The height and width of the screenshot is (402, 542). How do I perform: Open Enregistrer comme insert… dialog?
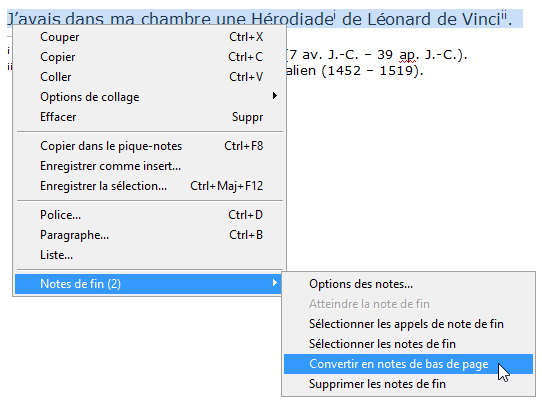pyautogui.click(x=150, y=166)
